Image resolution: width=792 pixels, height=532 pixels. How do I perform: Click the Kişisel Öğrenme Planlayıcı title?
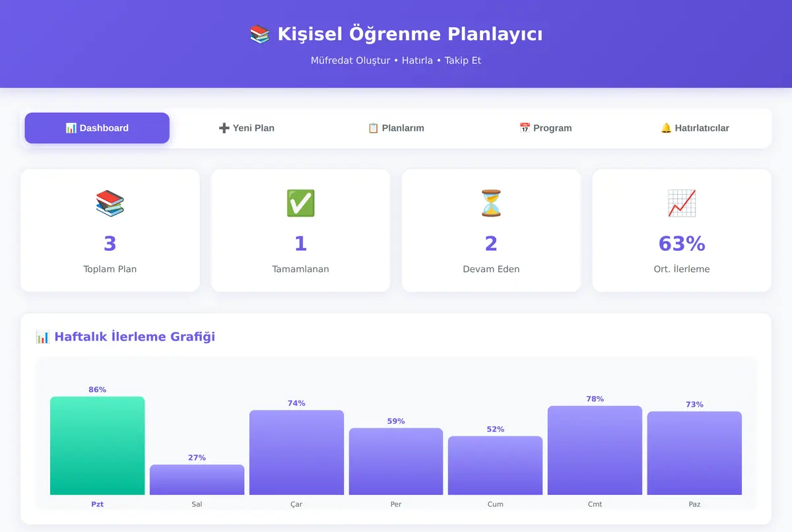pyautogui.click(x=410, y=34)
